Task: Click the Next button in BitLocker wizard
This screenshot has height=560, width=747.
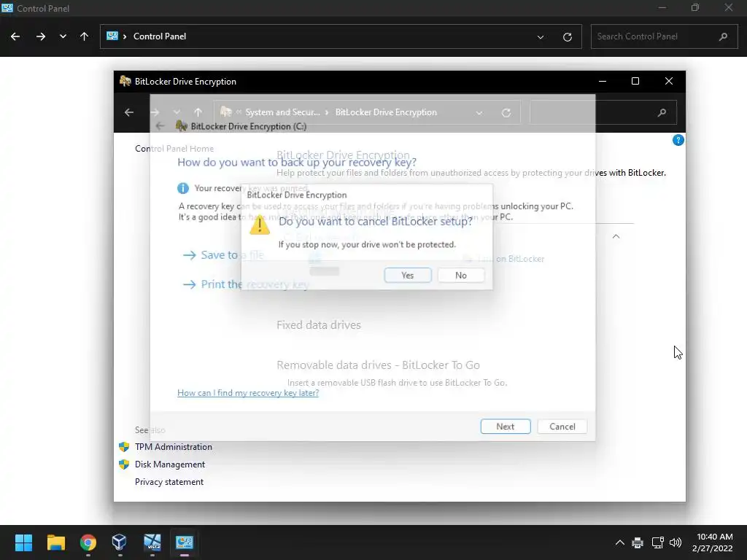Action: [505, 427]
